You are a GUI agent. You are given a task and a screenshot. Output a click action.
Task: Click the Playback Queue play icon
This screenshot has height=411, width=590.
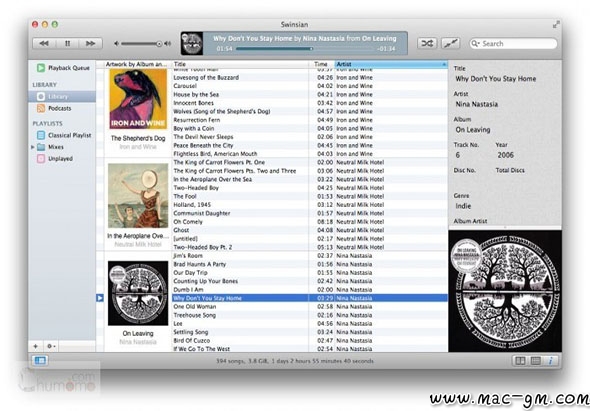pos(41,68)
